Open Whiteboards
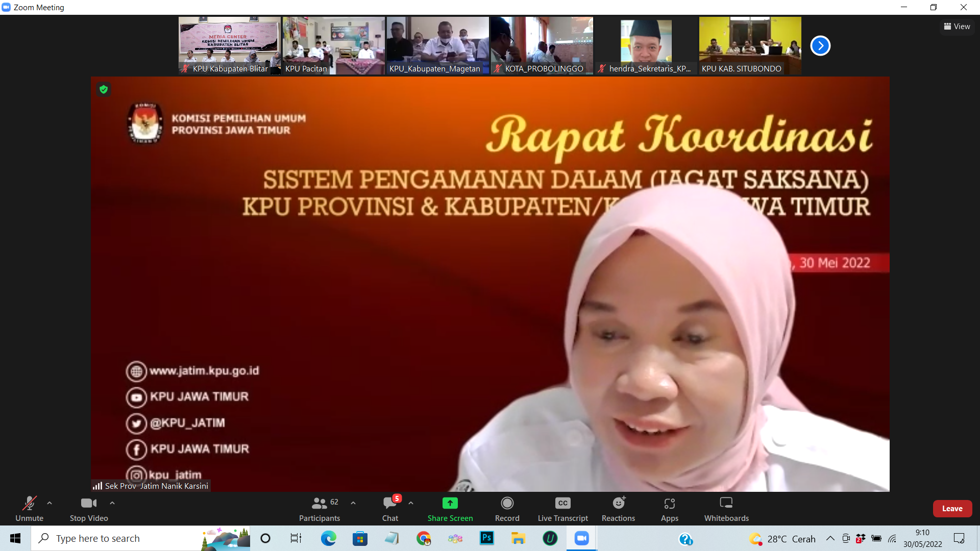 coord(726,508)
